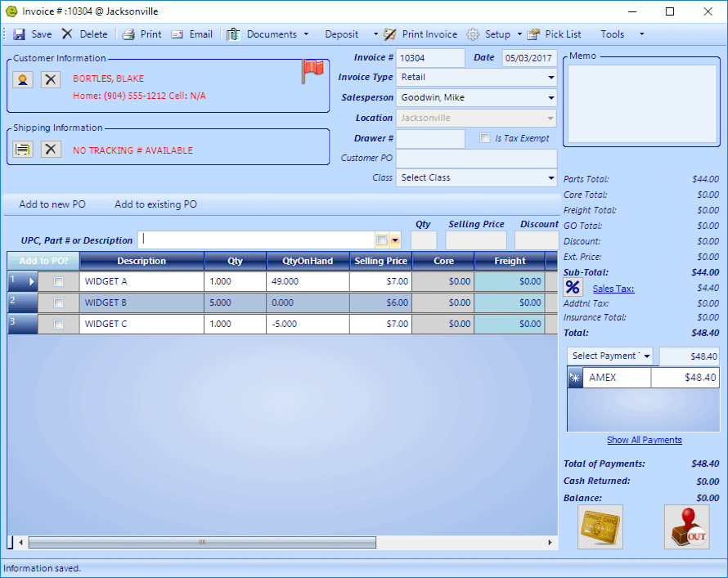
Task: Click the percent sales tax icon
Action: tap(573, 288)
